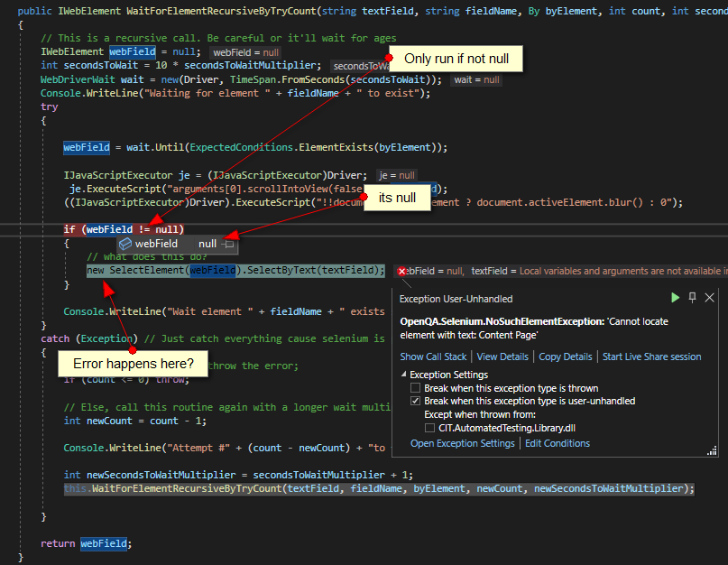Viewport: 728px width, 565px height.
Task: Start Live Share session link
Action: click(x=652, y=357)
